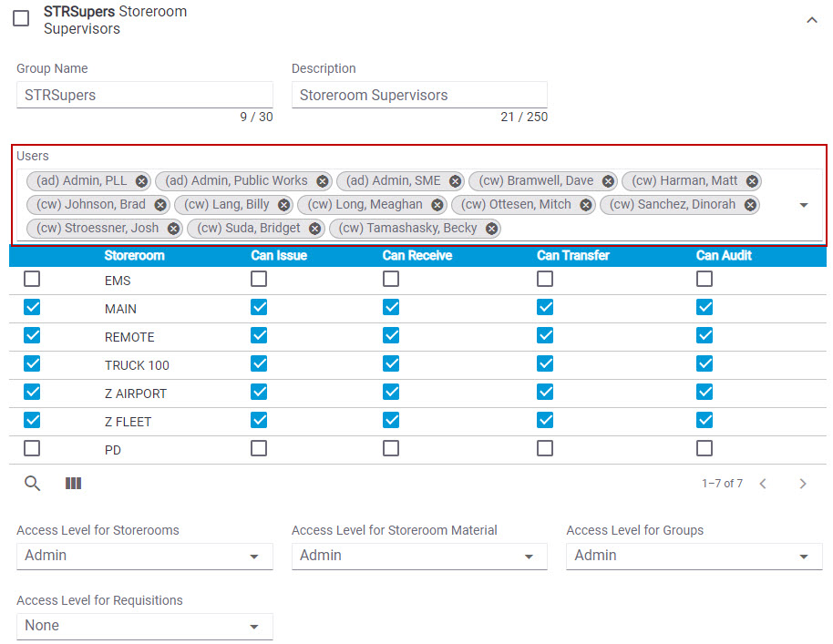Collapse the STRSupers group panel
Screen dimensions: 833x644
click(811, 20)
